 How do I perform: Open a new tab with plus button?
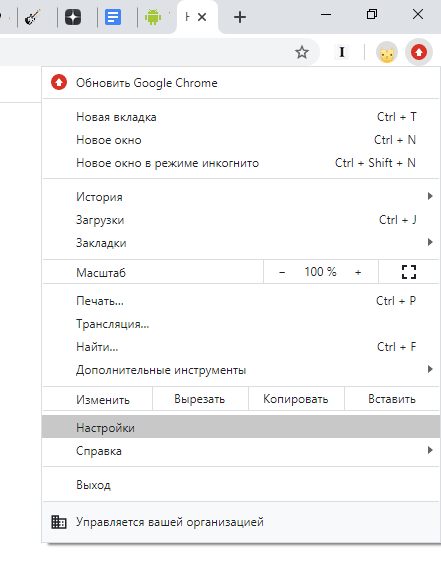pyautogui.click(x=240, y=17)
